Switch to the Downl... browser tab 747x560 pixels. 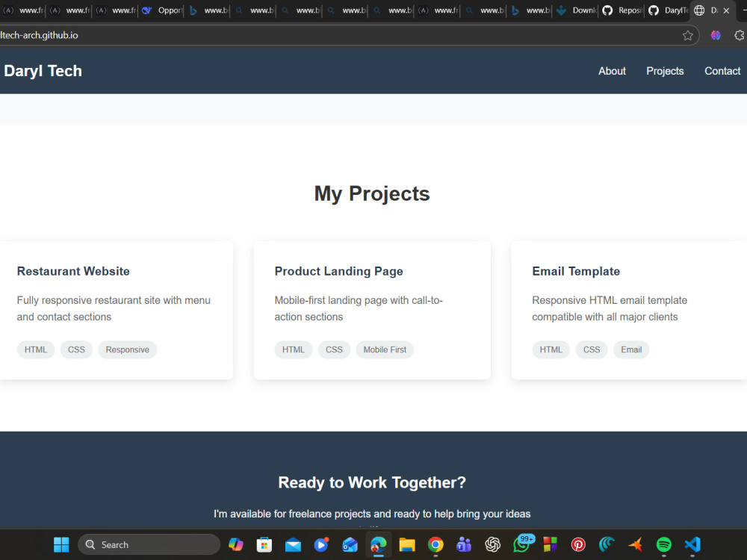[577, 10]
